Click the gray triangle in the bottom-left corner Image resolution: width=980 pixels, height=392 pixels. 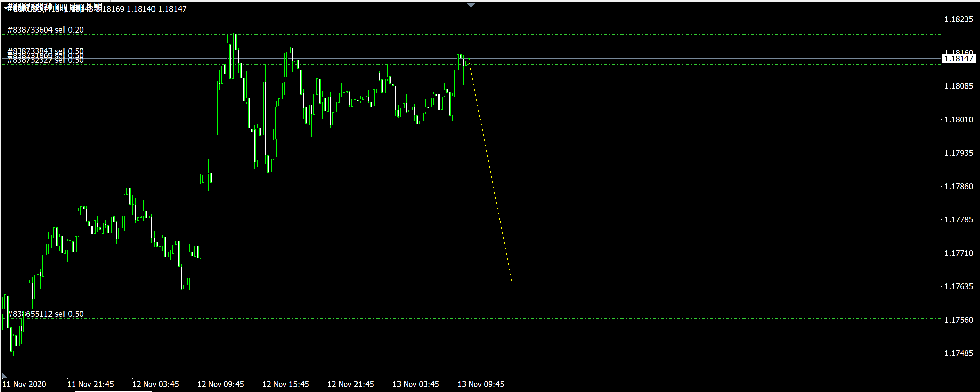point(4,376)
